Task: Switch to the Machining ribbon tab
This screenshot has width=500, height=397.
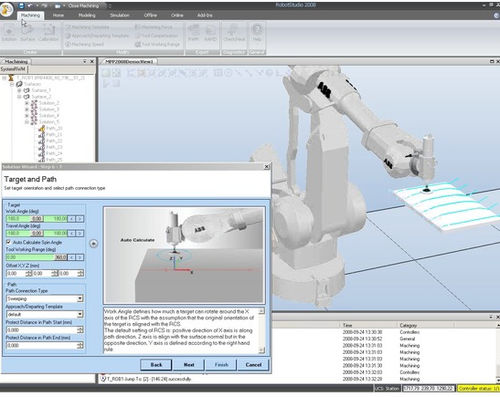Action: [30, 15]
